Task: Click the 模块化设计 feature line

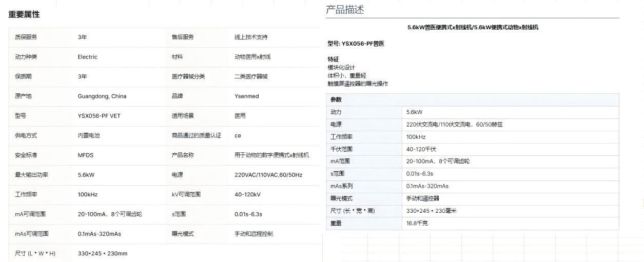Action: coord(341,68)
